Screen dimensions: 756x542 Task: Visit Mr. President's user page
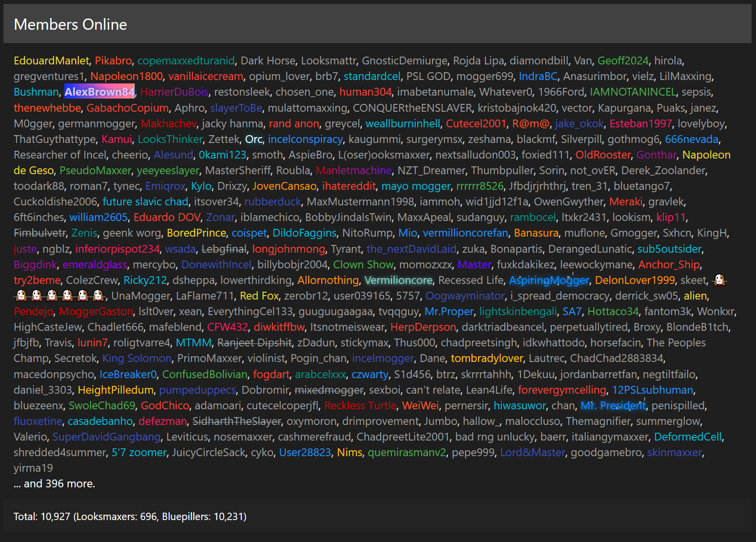(613, 405)
